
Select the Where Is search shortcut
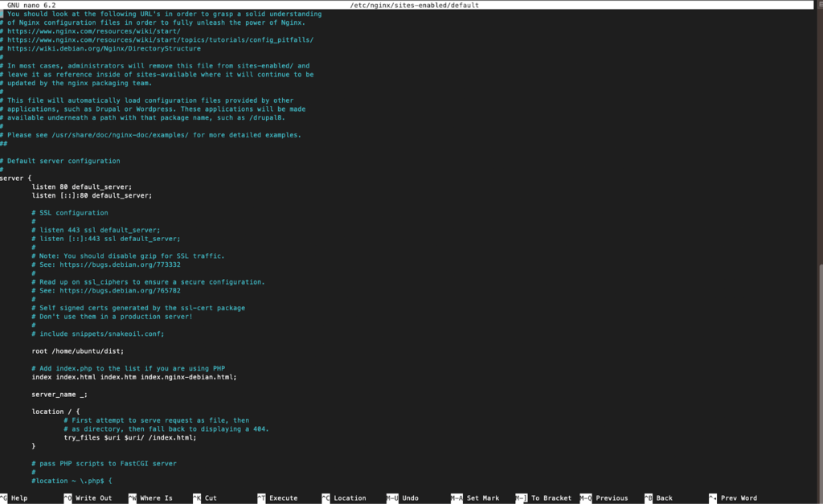(153, 498)
